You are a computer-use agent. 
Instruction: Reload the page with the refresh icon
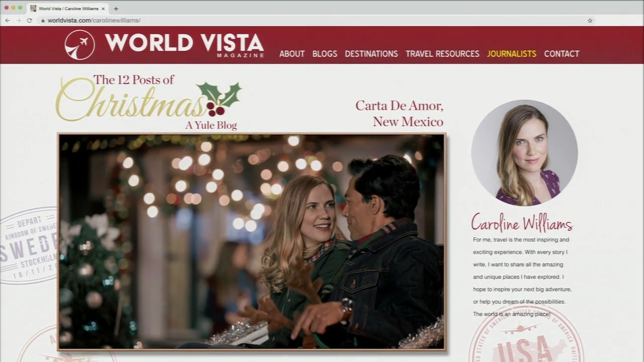coord(30,21)
